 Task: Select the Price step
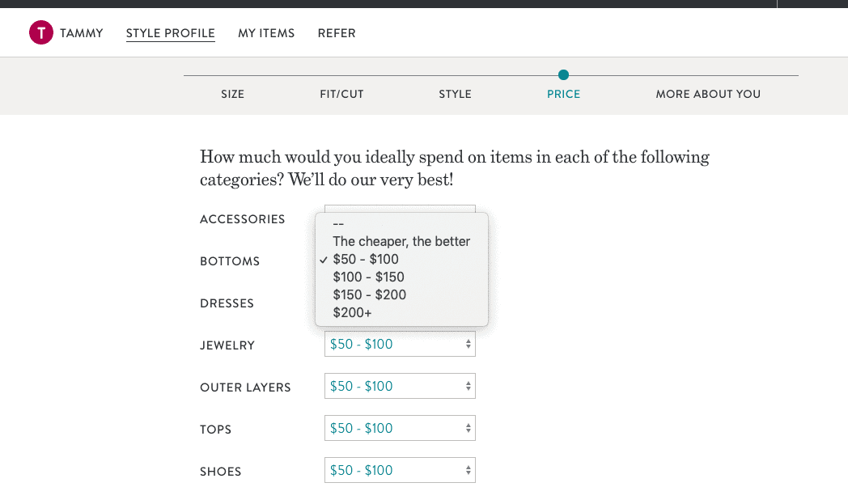[x=563, y=94]
